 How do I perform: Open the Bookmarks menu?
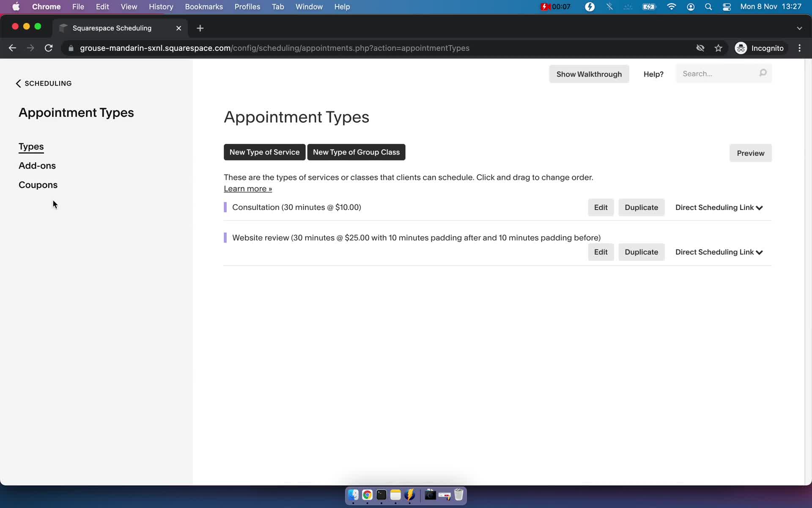click(204, 7)
